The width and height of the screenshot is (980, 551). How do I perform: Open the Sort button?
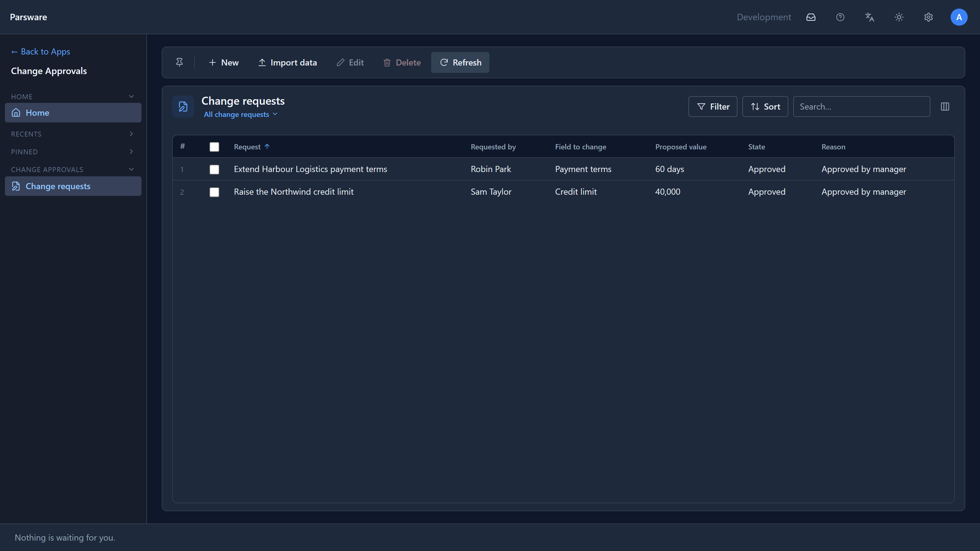point(765,107)
